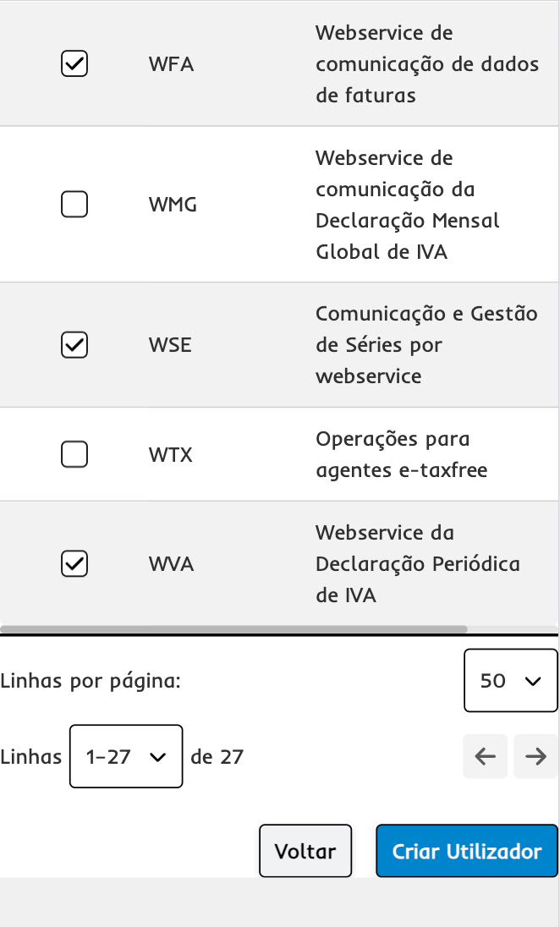Expand the 1–27 lines range dropdown
The height and width of the screenshot is (927, 560).
(x=126, y=756)
